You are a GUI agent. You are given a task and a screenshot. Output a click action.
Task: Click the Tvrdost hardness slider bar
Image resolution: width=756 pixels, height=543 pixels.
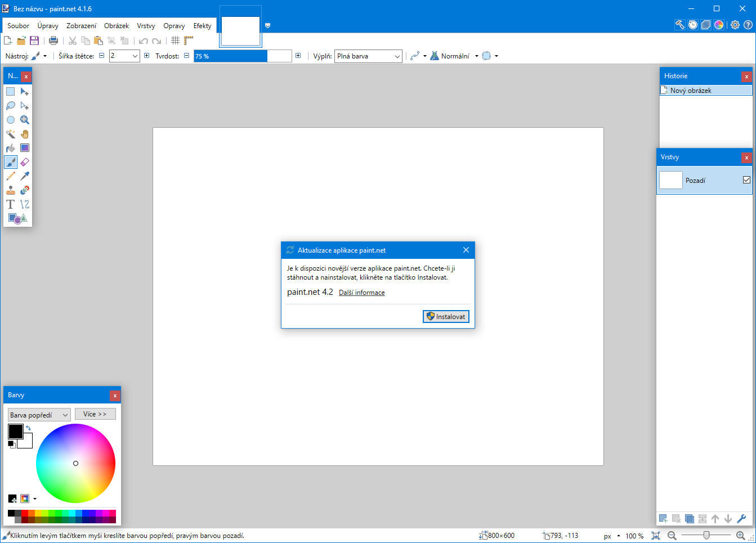pos(243,56)
